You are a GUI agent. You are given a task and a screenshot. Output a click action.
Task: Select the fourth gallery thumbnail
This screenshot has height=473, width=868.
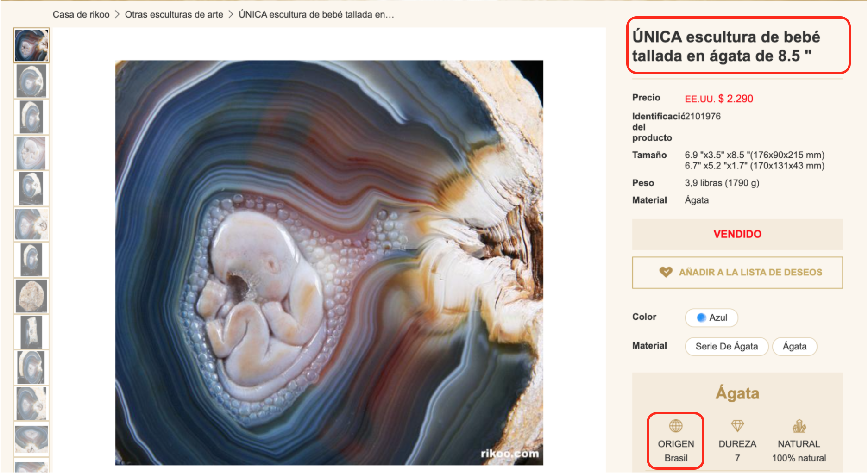click(31, 153)
